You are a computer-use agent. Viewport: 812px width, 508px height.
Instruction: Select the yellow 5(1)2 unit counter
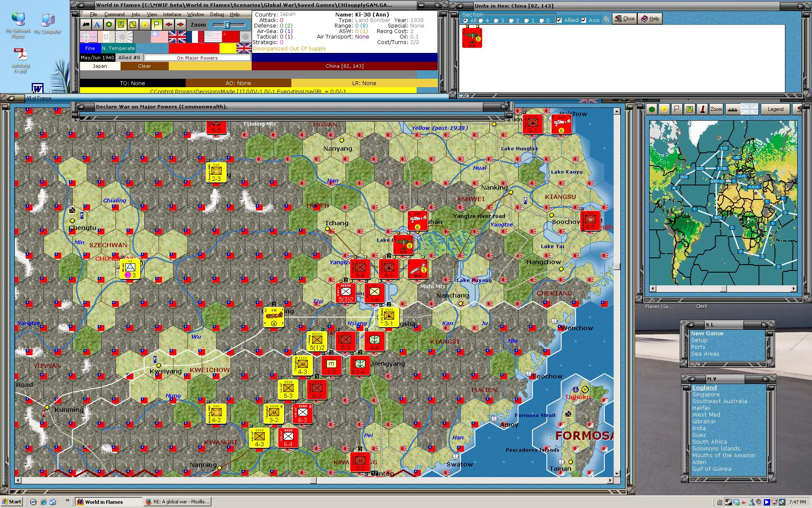click(317, 341)
